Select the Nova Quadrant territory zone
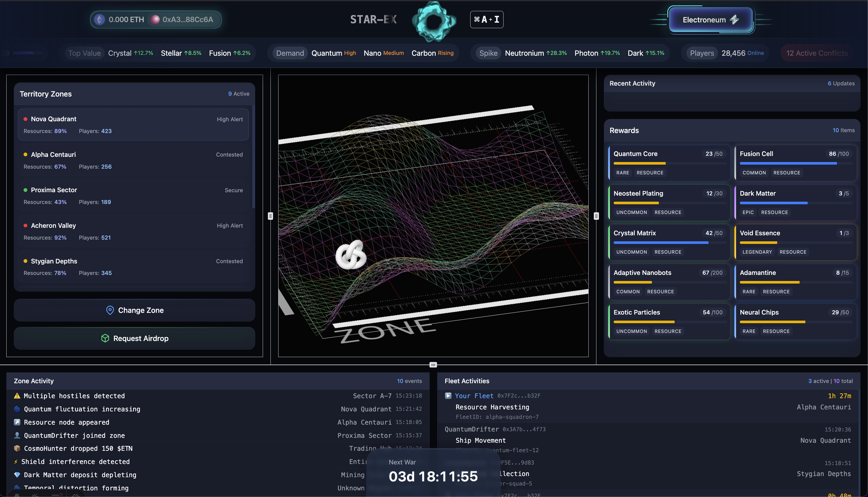The image size is (868, 497). (x=133, y=125)
